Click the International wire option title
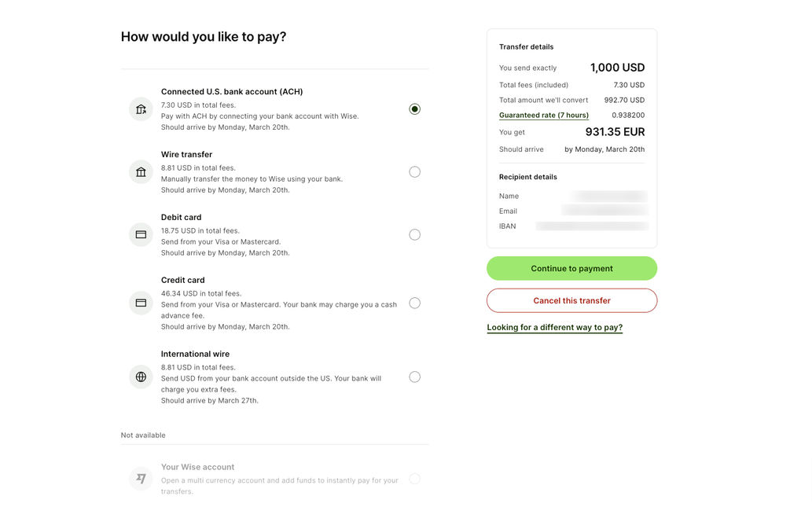 pos(195,355)
